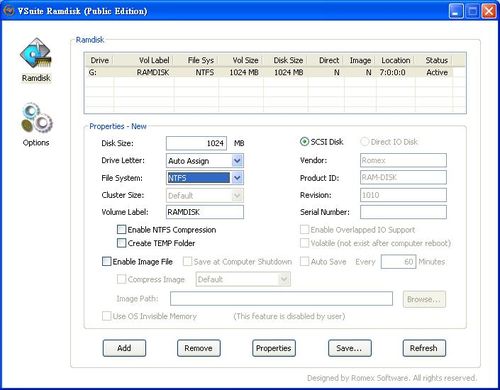Open the Ramdisk panel icon
This screenshot has width=500, height=390.
[x=35, y=53]
